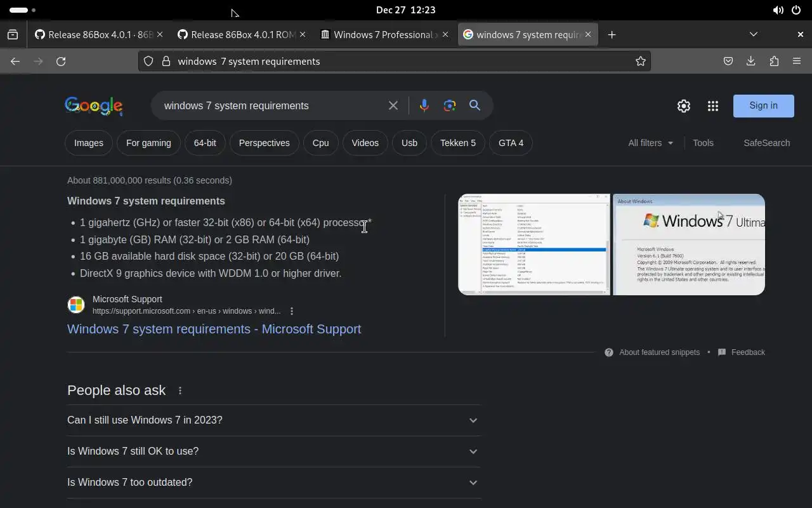
Task: Expand Is Windows 7 still OK to use?
Action: coord(274,451)
